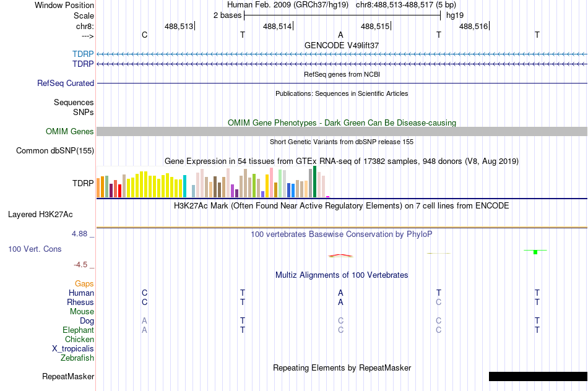This screenshot has width=588, height=391.
Task: Click the -4.5 PhyloP lower scale value
Action: [80, 265]
